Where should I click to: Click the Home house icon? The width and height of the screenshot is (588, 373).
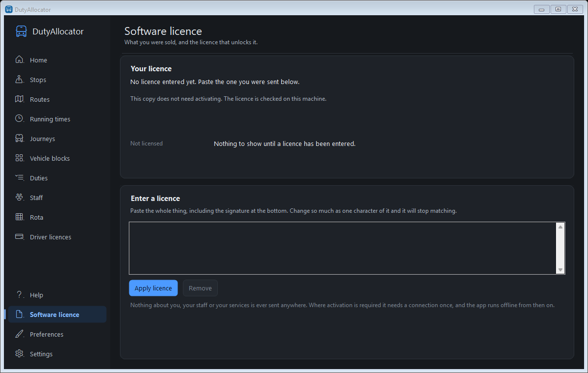click(x=20, y=59)
